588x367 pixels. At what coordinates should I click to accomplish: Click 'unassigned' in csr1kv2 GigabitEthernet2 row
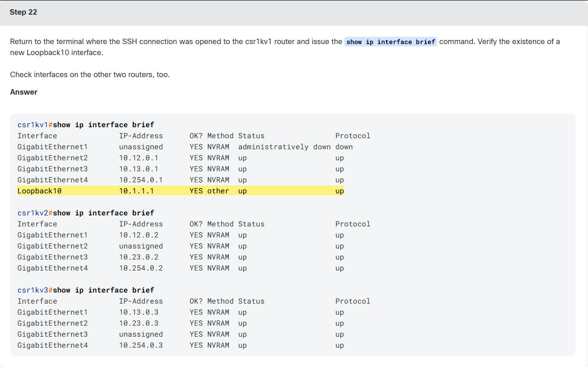(141, 246)
